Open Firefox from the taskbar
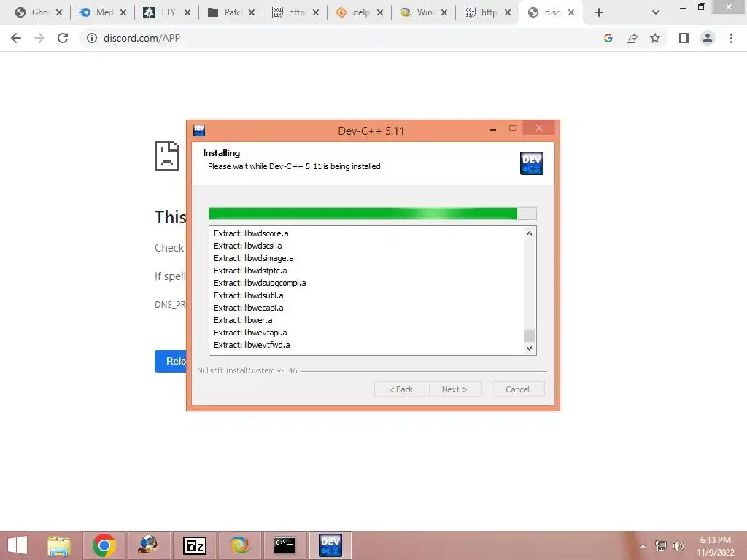747x560 pixels. pos(239,545)
